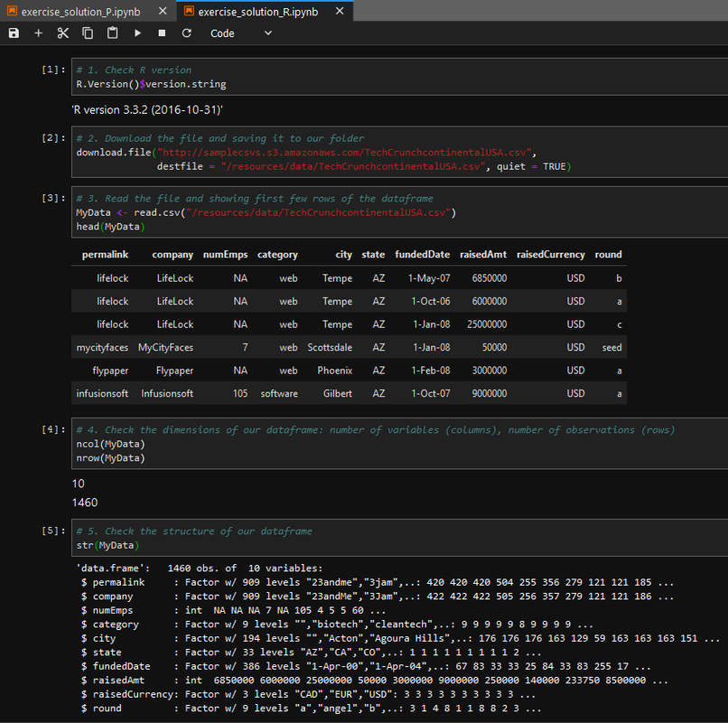Switch to exercise_solution_P.ipynb tab
This screenshot has width=728, height=723.
pos(79,11)
